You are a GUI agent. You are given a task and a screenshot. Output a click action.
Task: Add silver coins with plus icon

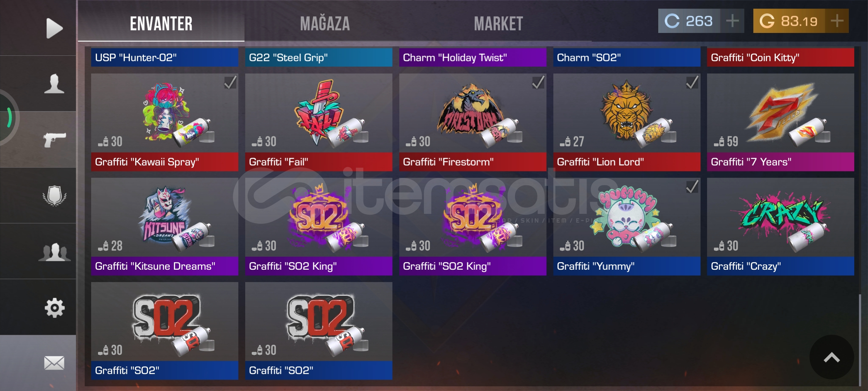732,21
